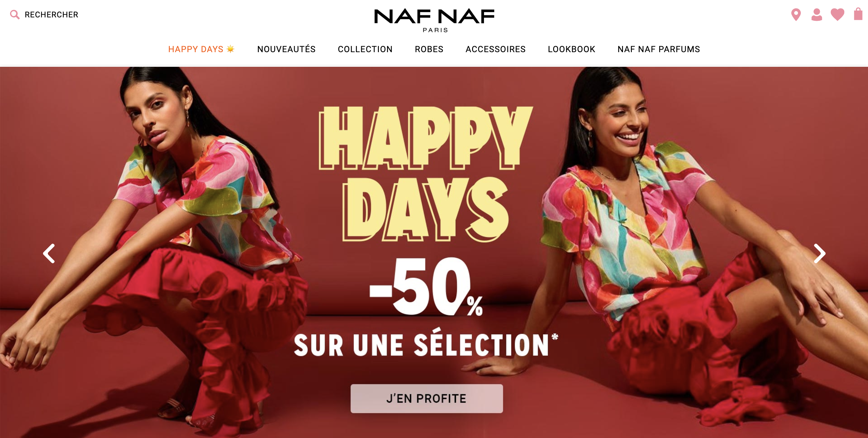Click the sun icon beside Happy Days

pyautogui.click(x=230, y=49)
